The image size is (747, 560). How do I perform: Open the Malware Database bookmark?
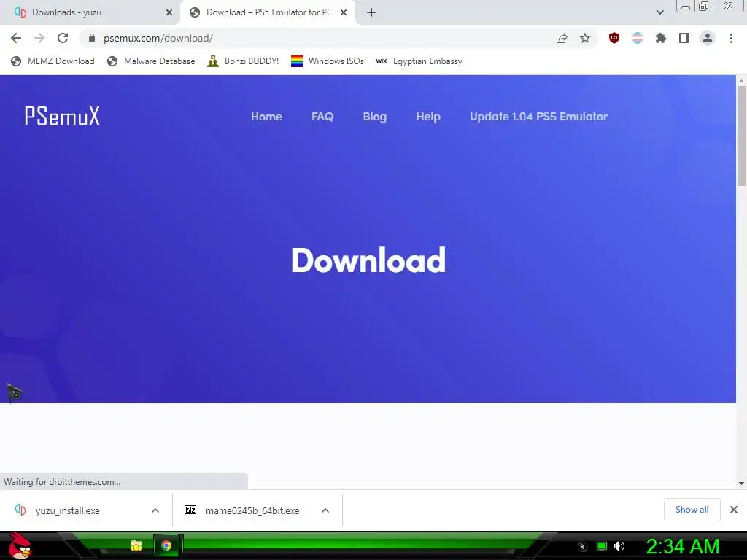click(x=151, y=61)
